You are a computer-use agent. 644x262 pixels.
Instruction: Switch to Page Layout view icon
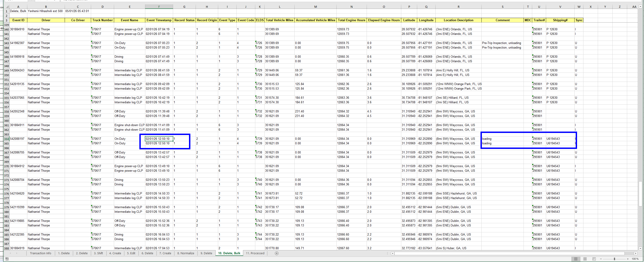(585, 259)
